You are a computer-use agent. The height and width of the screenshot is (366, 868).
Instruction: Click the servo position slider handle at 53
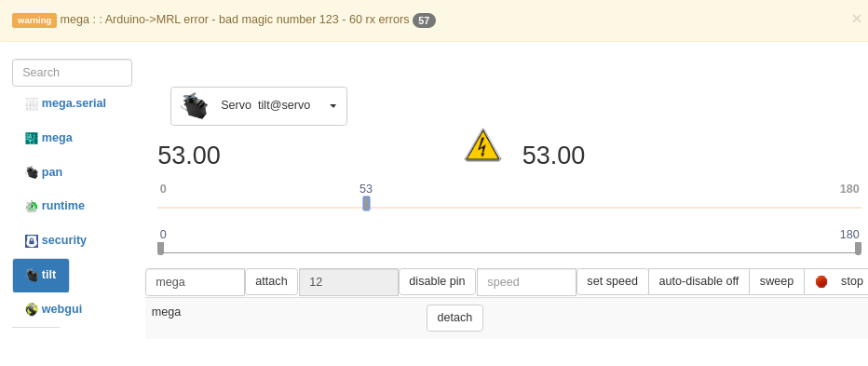[366, 204]
